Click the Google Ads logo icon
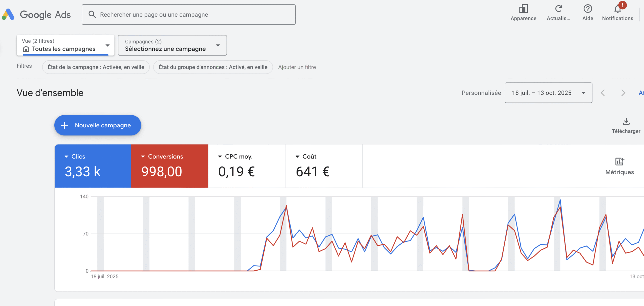The height and width of the screenshot is (306, 644). 8,14
